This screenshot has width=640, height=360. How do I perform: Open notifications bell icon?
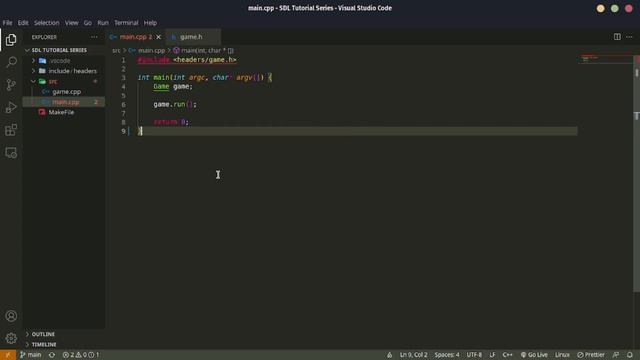click(630, 355)
